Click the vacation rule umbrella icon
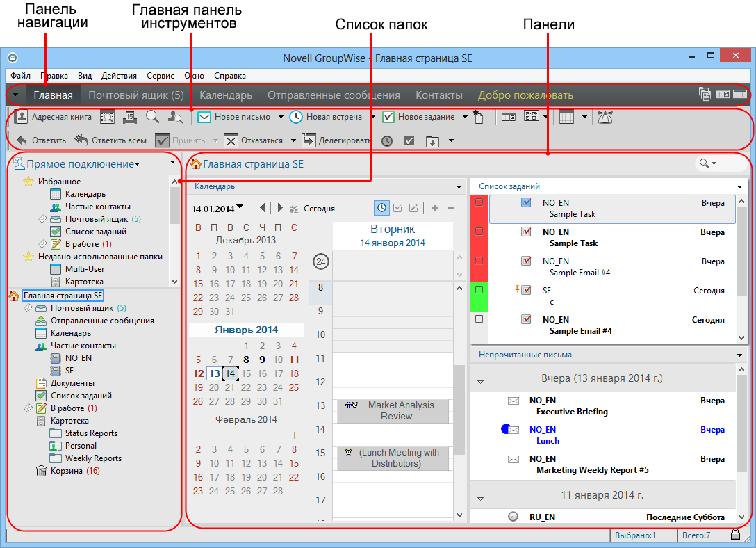This screenshot has height=548, width=756. point(605,117)
